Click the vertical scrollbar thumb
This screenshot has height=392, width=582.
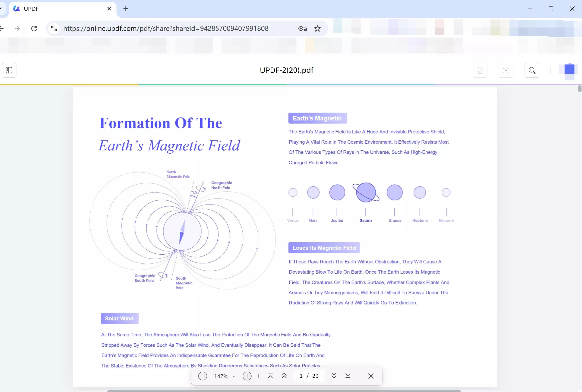(580, 89)
